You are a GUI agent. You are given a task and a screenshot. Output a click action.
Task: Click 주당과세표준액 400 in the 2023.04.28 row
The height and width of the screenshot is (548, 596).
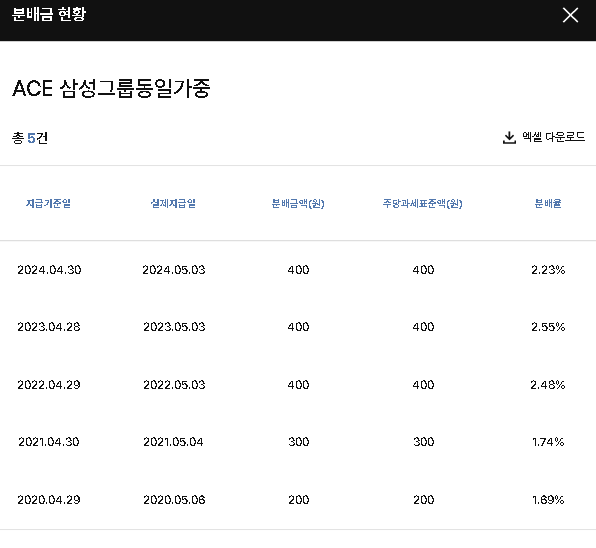click(x=423, y=327)
